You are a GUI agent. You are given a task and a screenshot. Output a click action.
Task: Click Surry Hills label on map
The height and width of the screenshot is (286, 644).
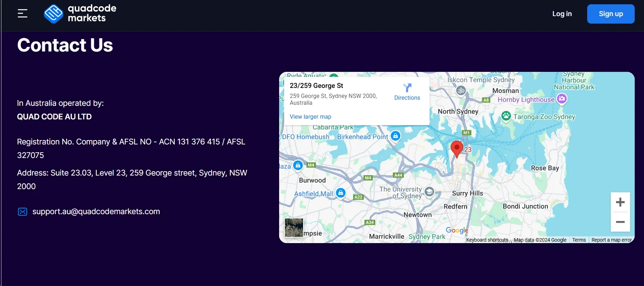(x=467, y=193)
